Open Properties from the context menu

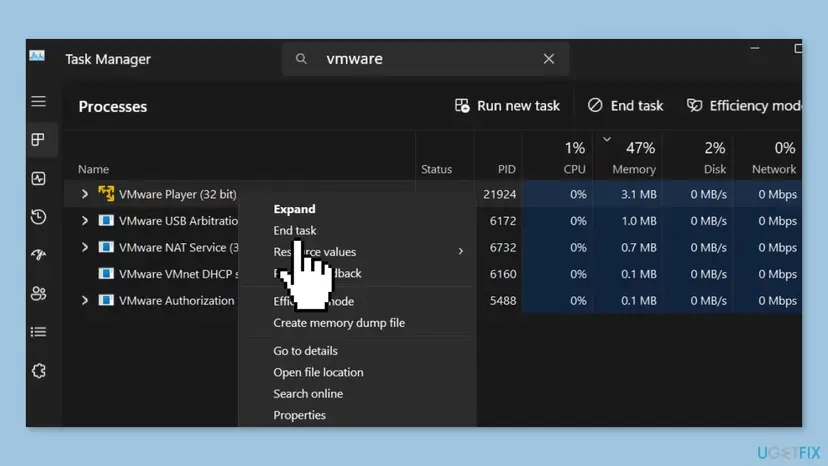point(299,415)
